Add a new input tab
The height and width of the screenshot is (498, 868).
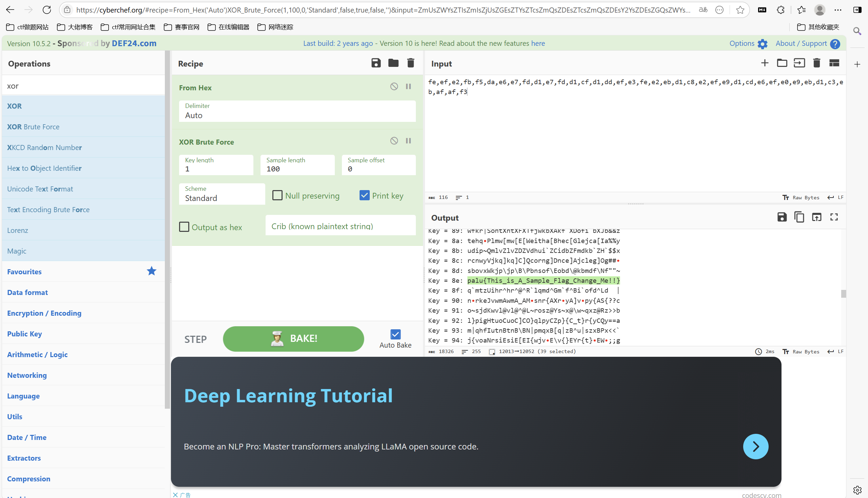[765, 63]
